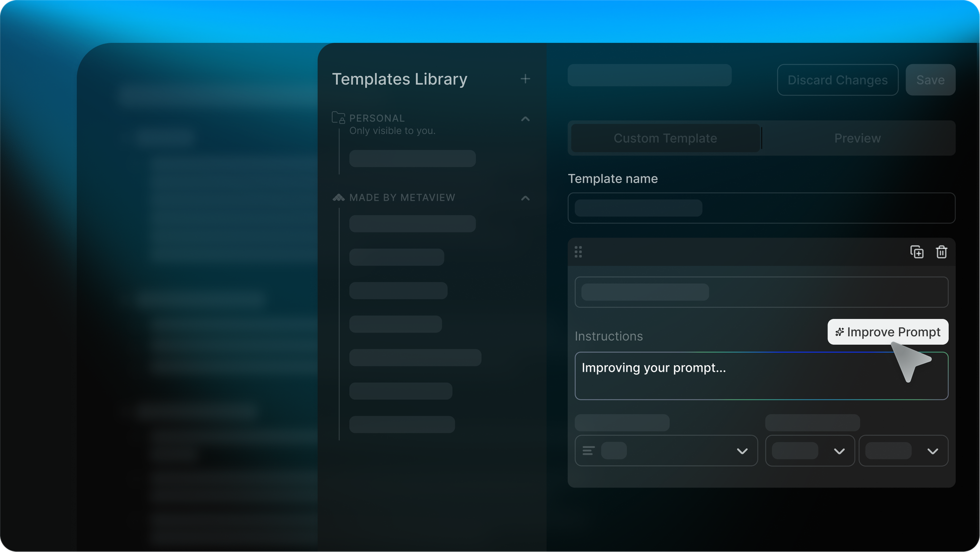Select the template under Personal
Image resolution: width=980 pixels, height=552 pixels.
click(x=412, y=158)
